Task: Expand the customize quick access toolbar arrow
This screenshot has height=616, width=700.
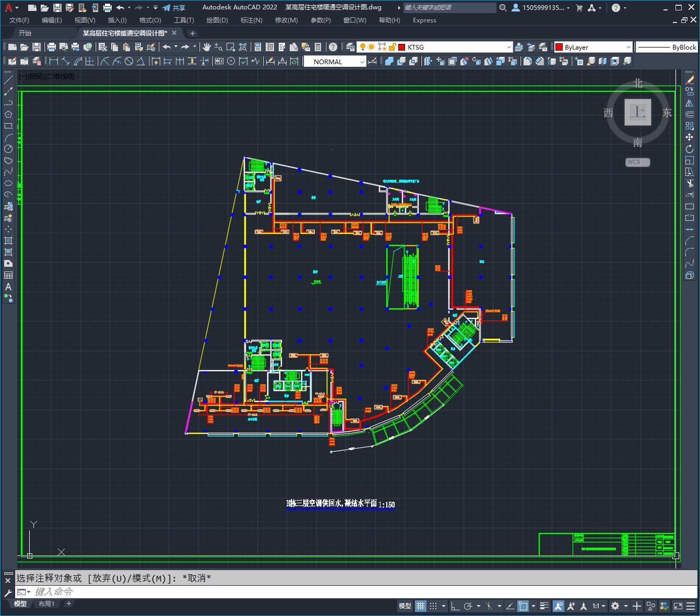Action: click(156, 8)
